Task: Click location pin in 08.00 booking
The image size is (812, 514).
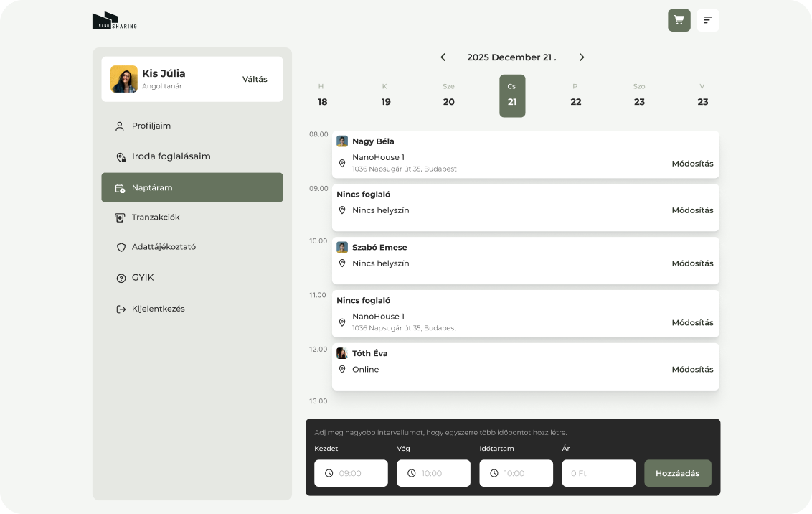Action: 342,163
